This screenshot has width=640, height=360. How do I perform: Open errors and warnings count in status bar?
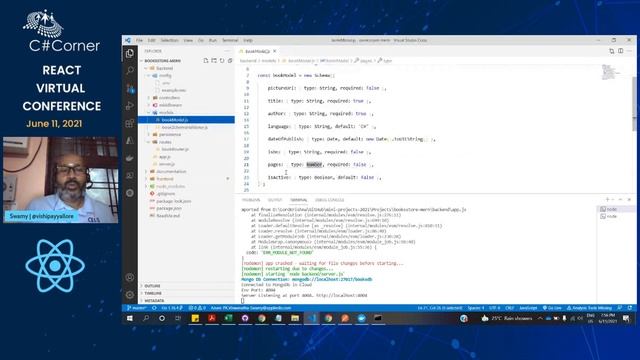click(197, 308)
